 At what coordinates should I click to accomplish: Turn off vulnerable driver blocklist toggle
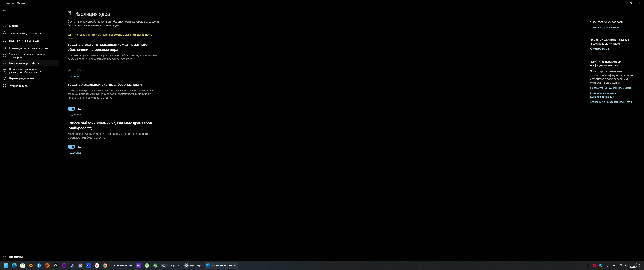[71, 147]
